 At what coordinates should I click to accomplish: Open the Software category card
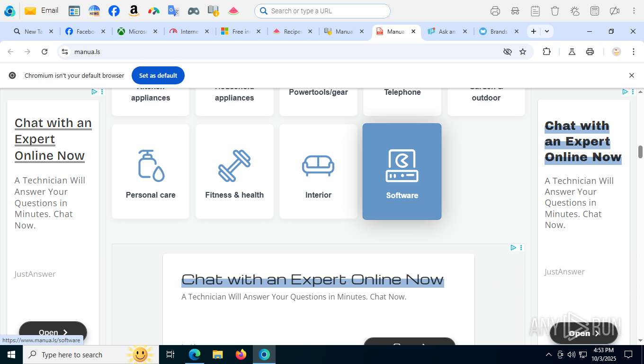click(402, 172)
